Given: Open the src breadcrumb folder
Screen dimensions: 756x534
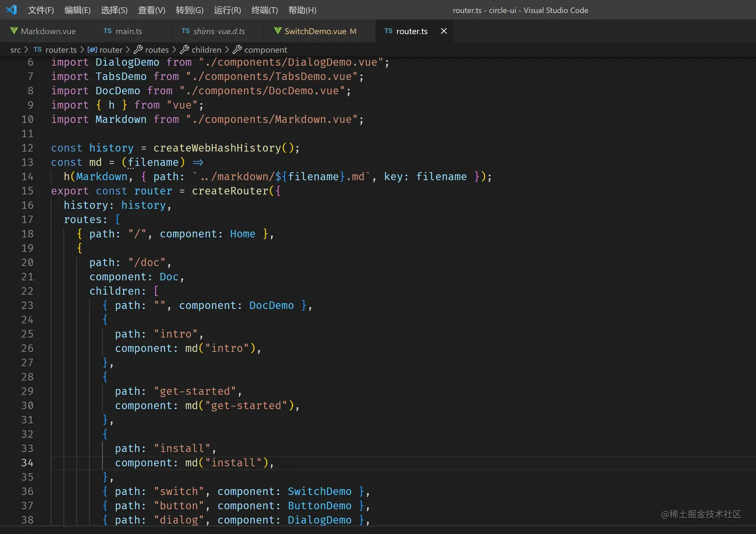Looking at the screenshot, I should coord(15,49).
